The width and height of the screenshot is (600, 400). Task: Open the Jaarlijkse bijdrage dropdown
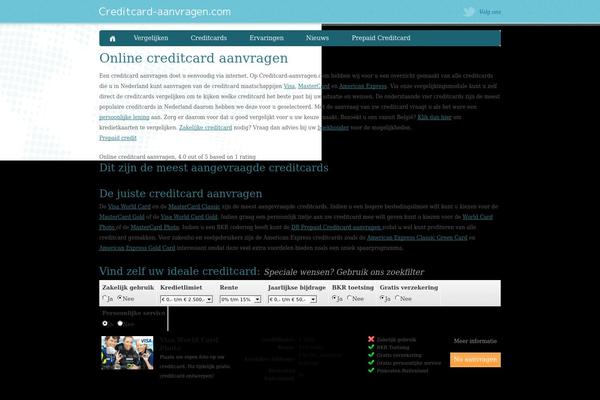[292, 299]
